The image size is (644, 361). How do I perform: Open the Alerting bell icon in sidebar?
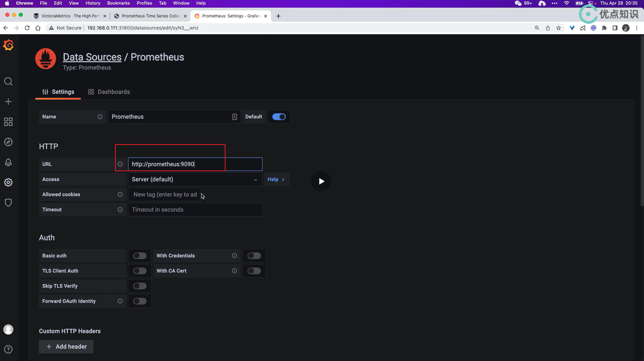tap(8, 162)
